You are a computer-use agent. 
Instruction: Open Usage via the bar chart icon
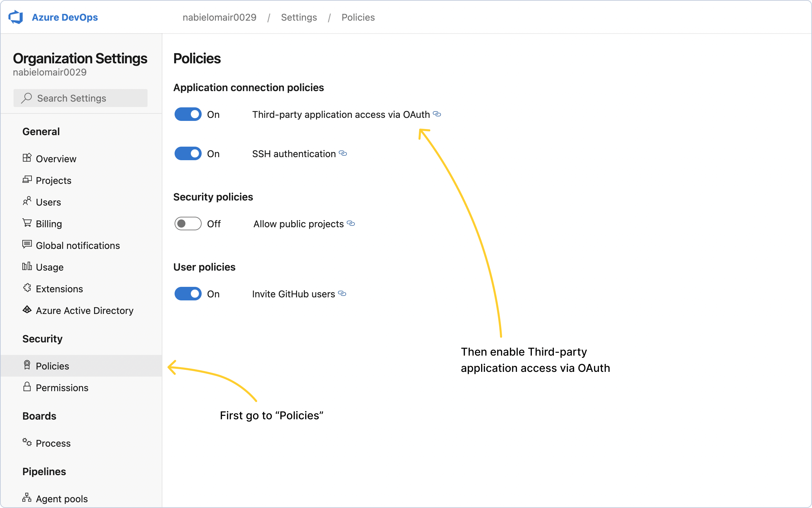coord(27,266)
